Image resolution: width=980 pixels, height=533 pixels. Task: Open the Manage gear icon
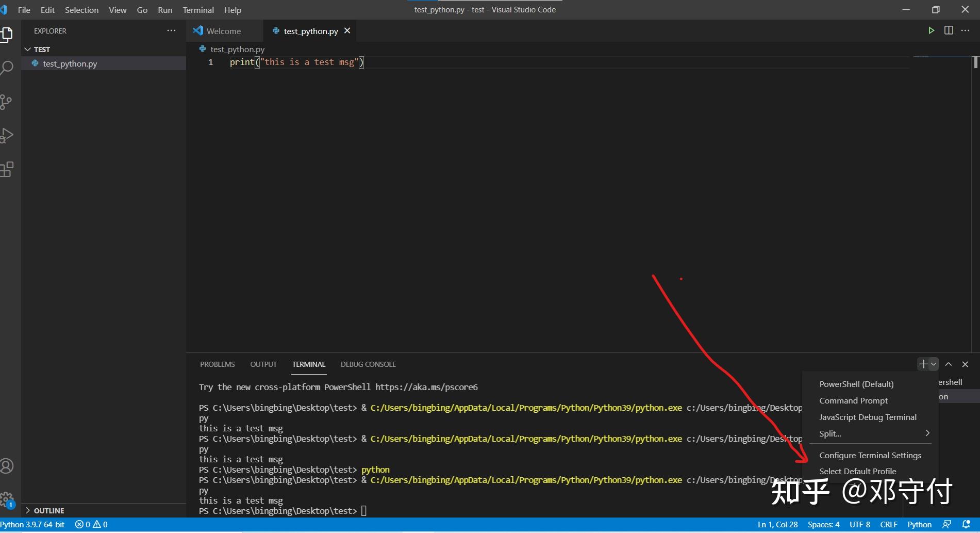coord(7,499)
